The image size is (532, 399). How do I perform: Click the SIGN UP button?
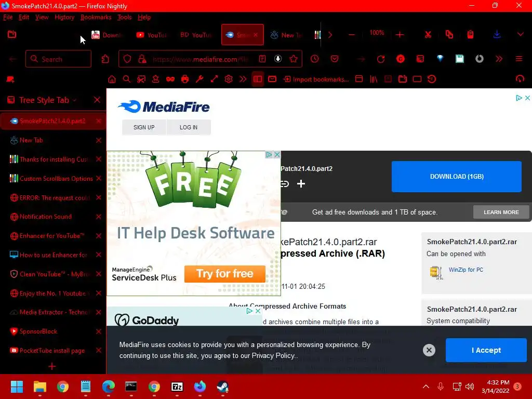tap(144, 127)
